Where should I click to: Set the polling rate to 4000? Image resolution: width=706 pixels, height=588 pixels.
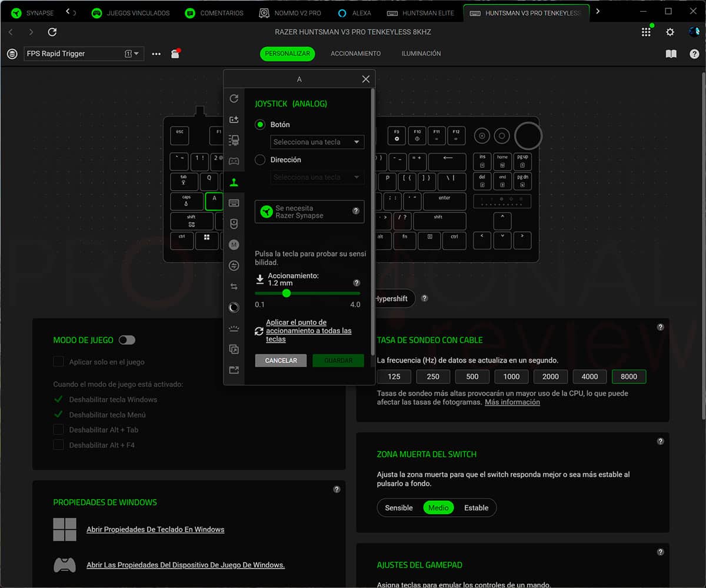click(590, 377)
